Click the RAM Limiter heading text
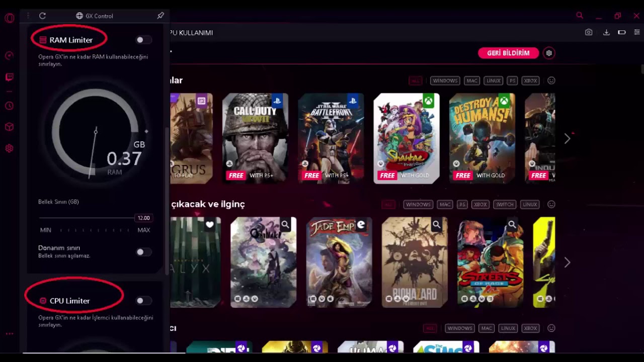This screenshot has width=644, height=362. 71,40
